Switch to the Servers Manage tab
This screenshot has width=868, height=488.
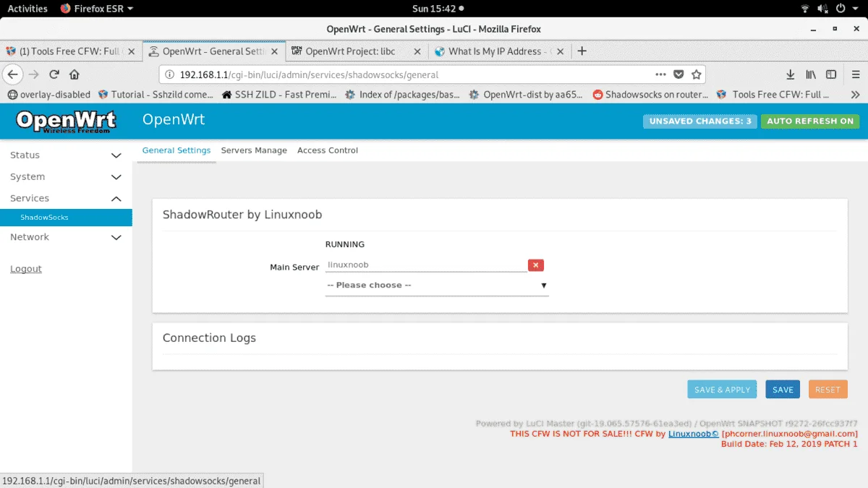point(254,150)
